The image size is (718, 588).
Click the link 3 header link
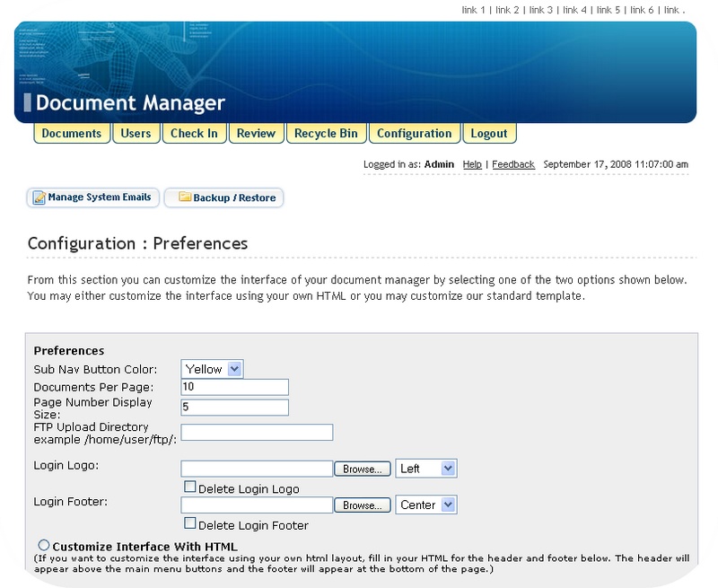(541, 10)
